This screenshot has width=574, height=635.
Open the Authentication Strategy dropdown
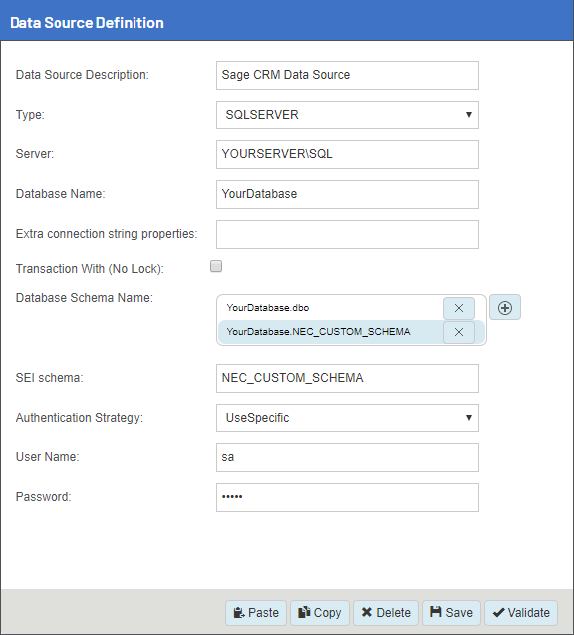pyautogui.click(x=347, y=418)
